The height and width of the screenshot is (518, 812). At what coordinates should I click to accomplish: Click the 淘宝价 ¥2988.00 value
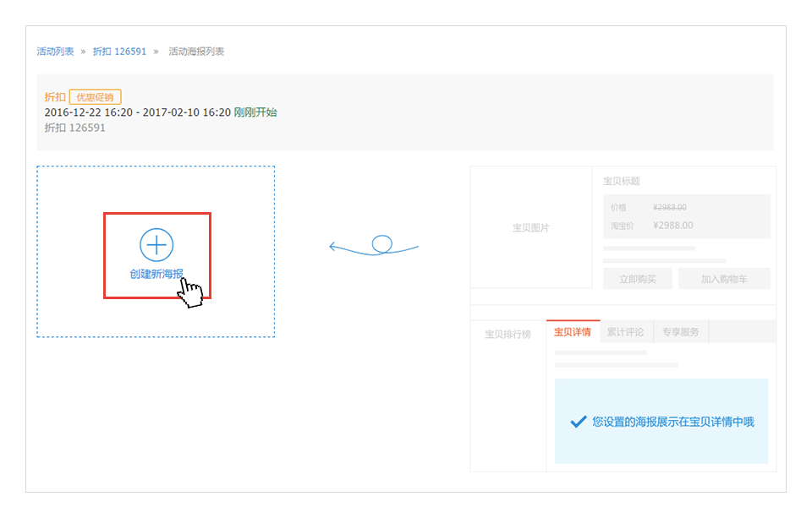click(673, 225)
